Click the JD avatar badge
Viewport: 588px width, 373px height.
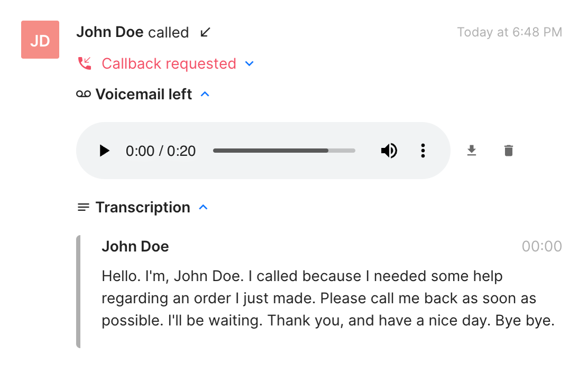(x=40, y=40)
